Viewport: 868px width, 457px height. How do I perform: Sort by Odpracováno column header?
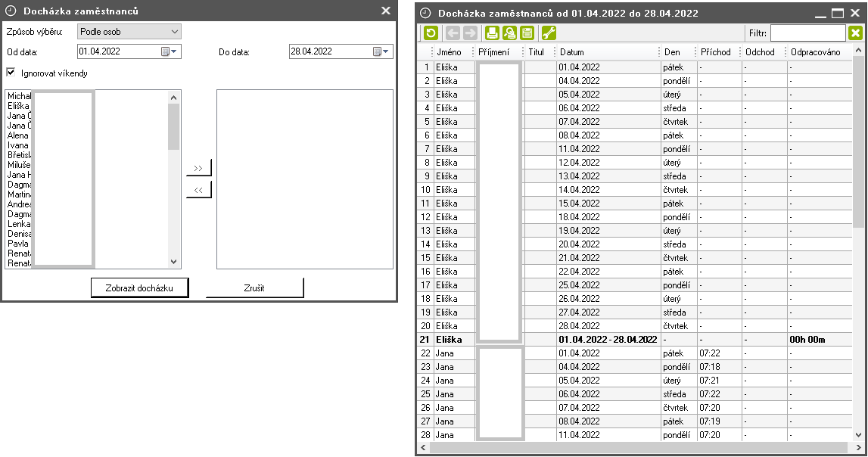click(816, 52)
